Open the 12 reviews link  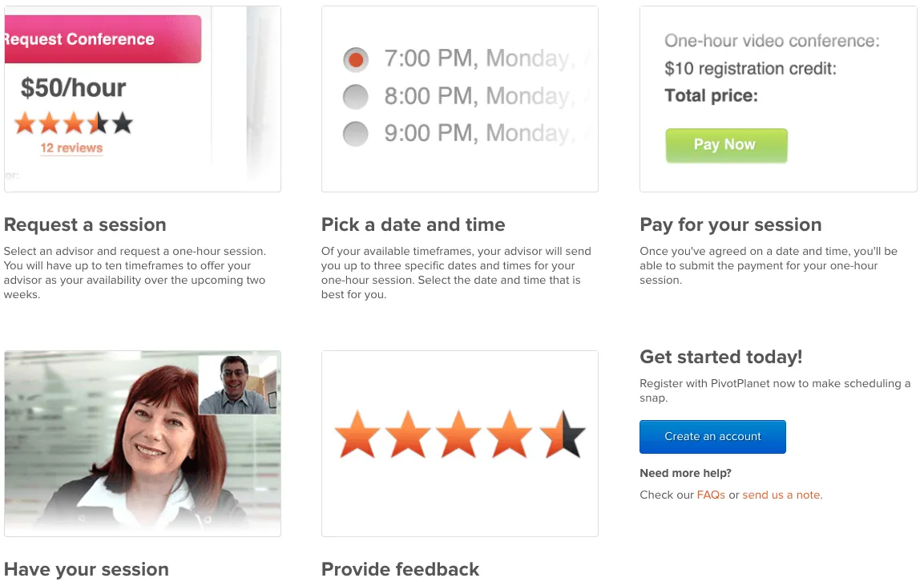point(72,149)
